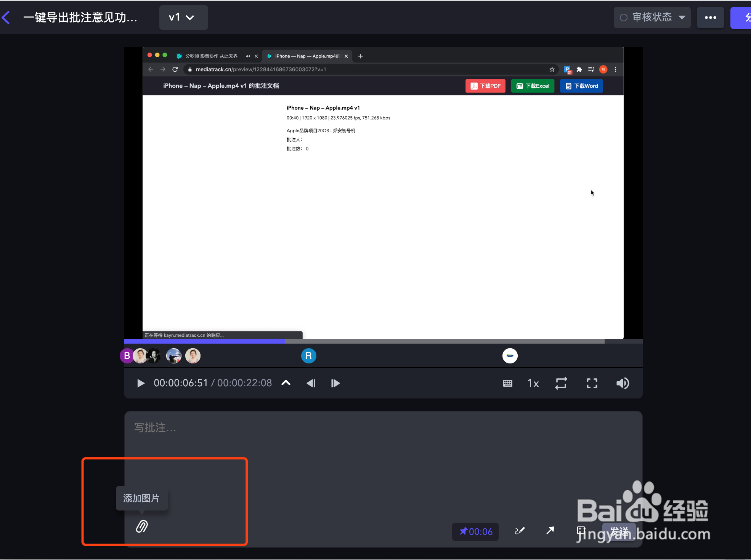Screen dimensions: 751x560
Task: Enter fullscreen mode
Action: tap(592, 383)
